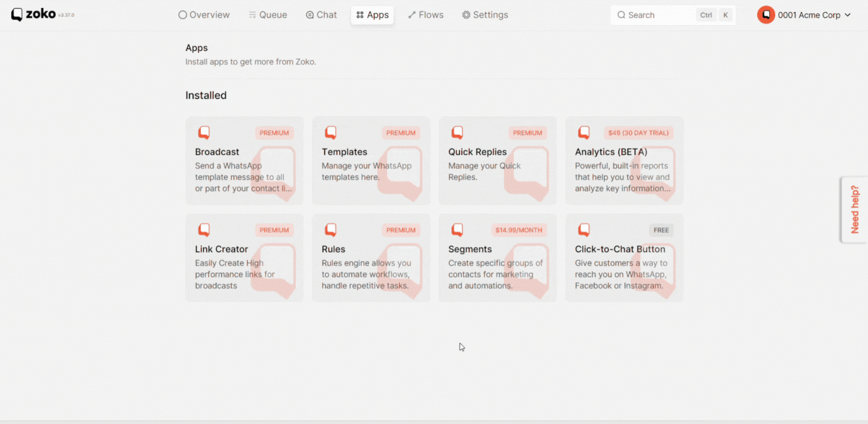Image resolution: width=868 pixels, height=424 pixels.
Task: Click the Quick Replies PREMIUM badge
Action: click(x=528, y=133)
